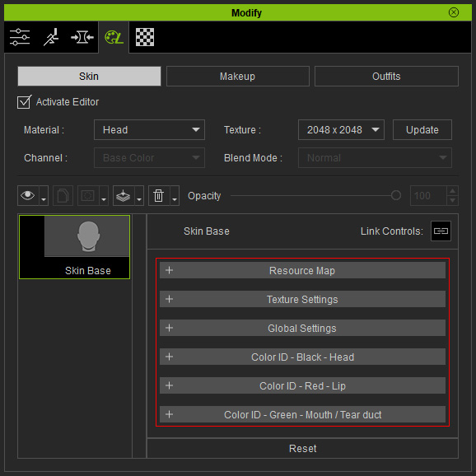Expand the Resource Map section

point(302,270)
